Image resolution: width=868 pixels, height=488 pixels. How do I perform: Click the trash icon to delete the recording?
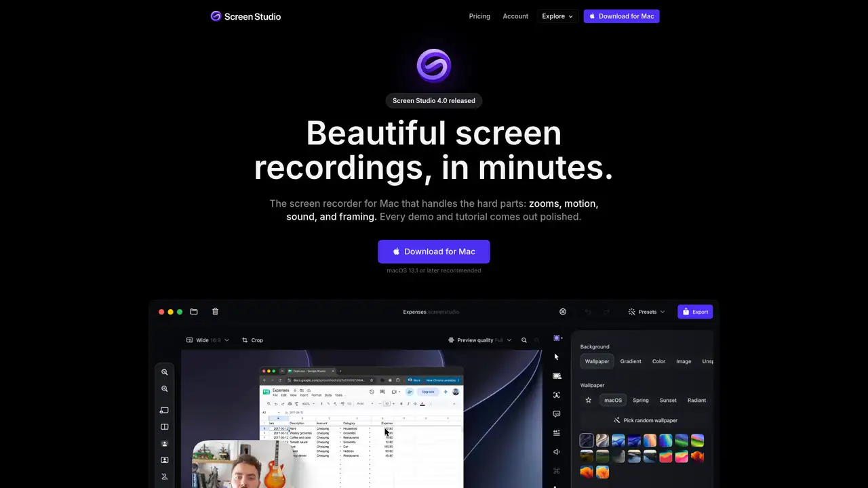(x=215, y=312)
